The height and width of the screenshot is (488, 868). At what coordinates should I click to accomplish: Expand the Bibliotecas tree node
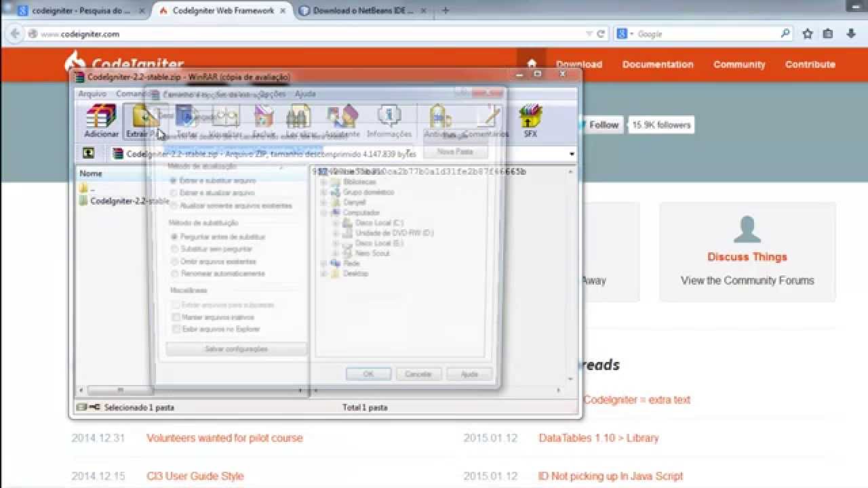coord(323,182)
